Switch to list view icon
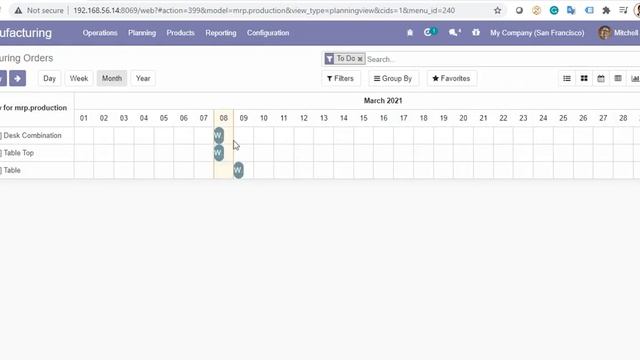The height and width of the screenshot is (360, 640). click(x=567, y=78)
